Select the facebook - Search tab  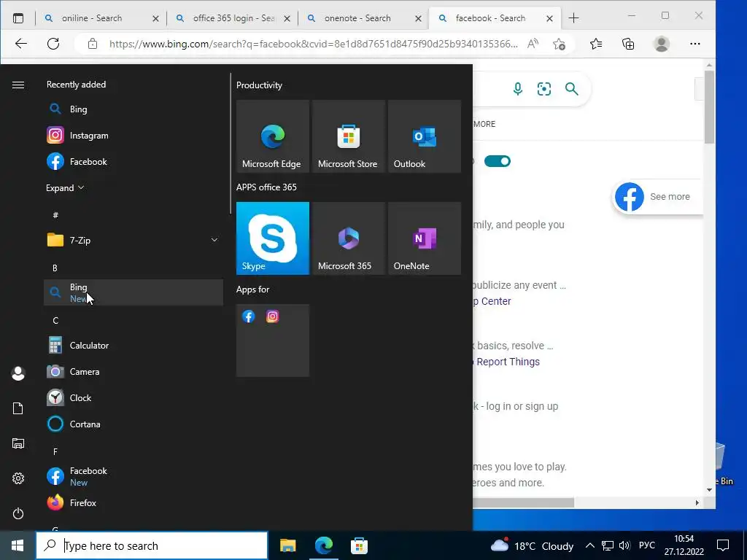[x=495, y=18]
